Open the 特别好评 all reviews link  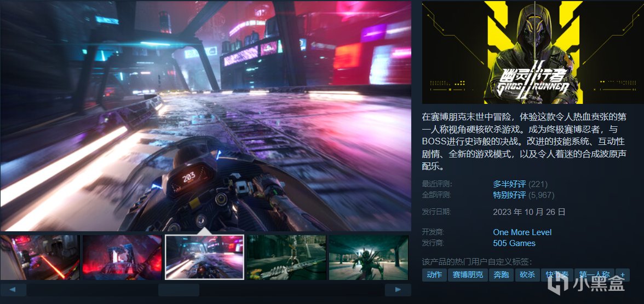point(509,195)
